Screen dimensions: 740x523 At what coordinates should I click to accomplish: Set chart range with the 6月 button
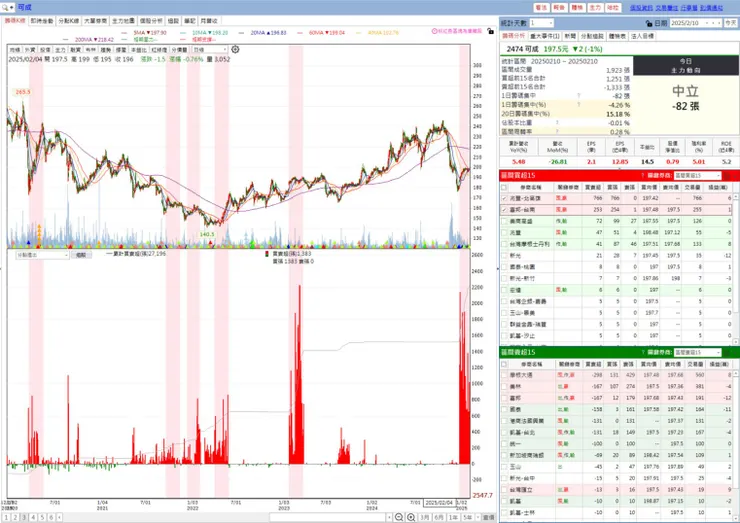click(439, 518)
